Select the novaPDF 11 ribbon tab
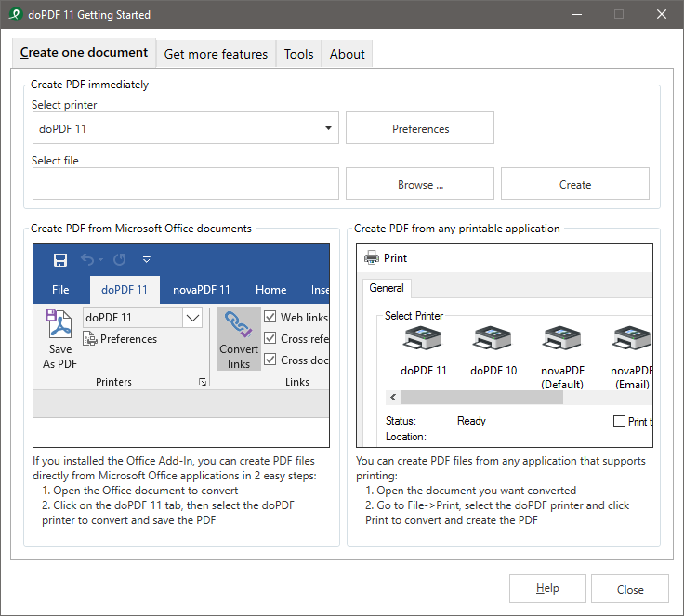684x616 pixels. pos(201,290)
